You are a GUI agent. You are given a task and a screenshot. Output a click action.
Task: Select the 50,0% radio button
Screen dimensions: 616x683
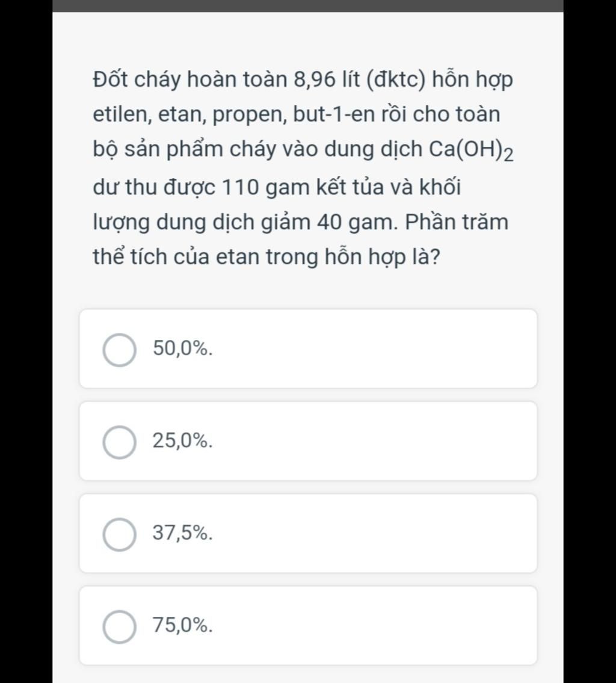[119, 350]
